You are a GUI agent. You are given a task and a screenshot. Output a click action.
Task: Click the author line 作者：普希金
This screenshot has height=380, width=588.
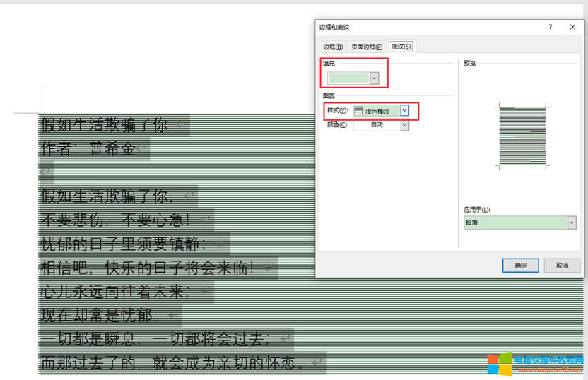point(88,149)
